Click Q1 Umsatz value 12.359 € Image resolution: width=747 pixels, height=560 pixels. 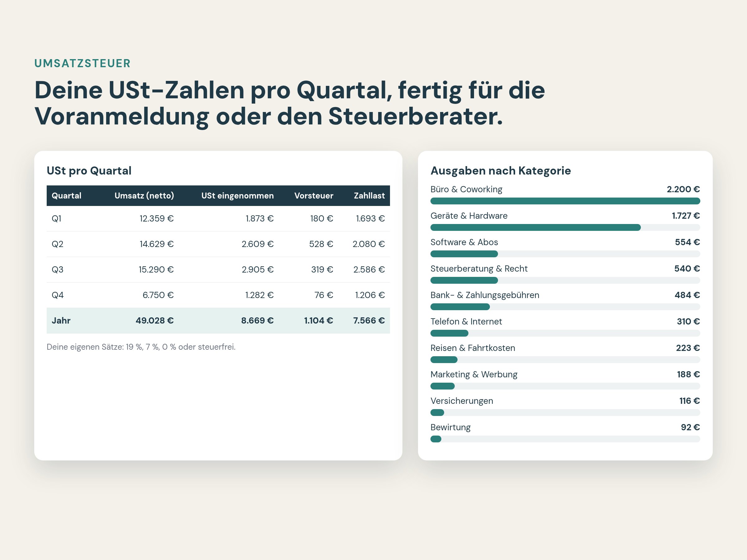click(157, 219)
